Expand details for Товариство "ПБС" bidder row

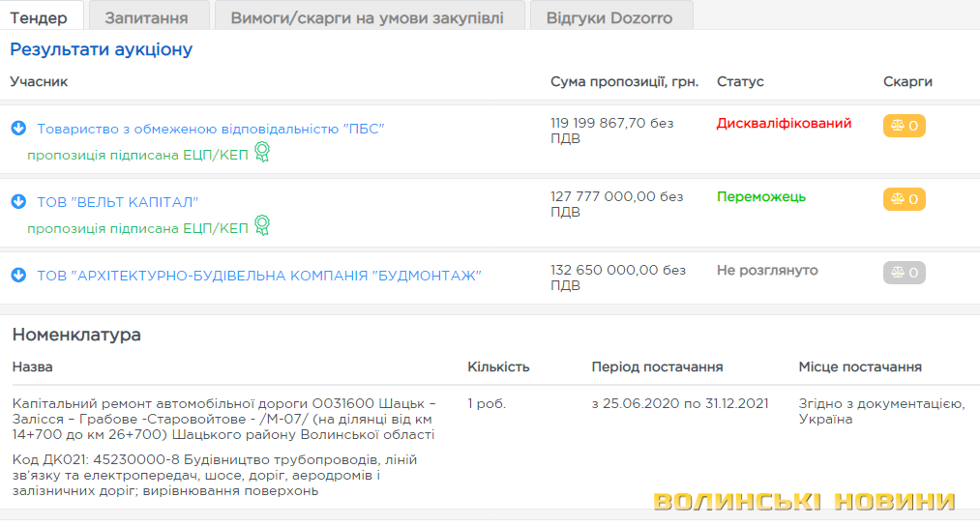click(18, 129)
